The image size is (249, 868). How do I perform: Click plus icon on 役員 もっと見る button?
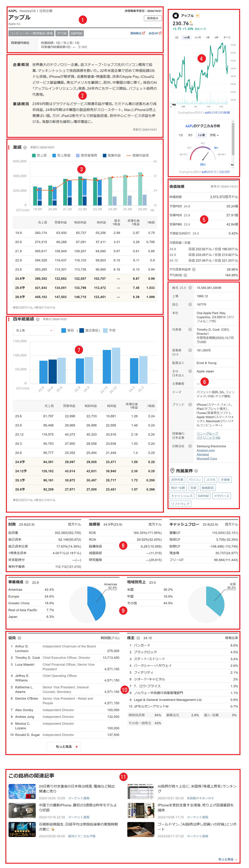76,746
